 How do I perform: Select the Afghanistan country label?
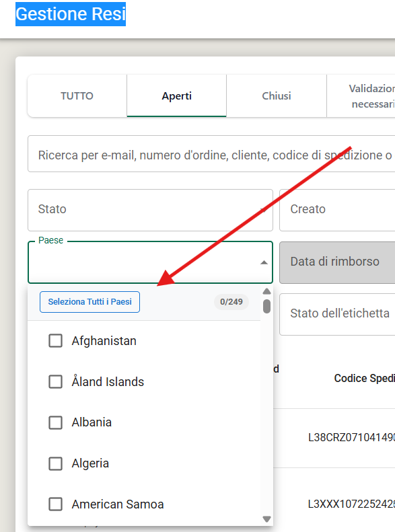coord(104,341)
